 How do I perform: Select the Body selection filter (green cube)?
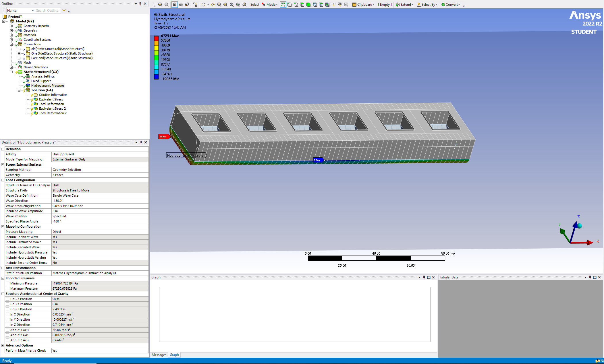(x=308, y=5)
